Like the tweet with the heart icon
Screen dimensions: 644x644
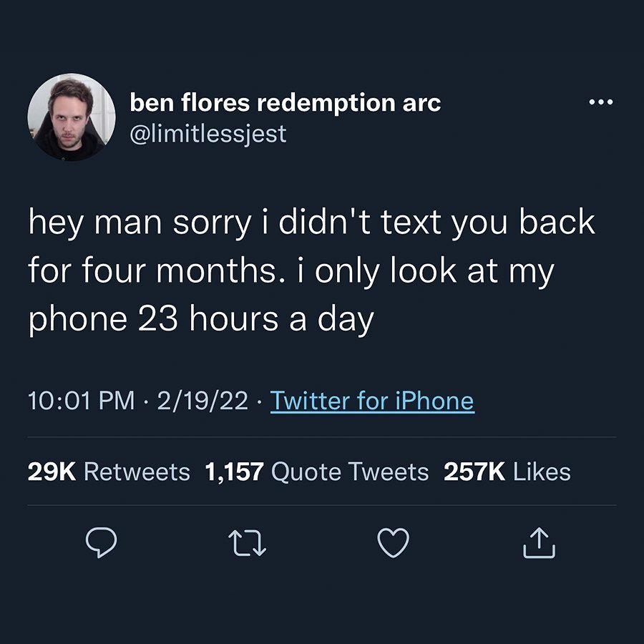[393, 542]
